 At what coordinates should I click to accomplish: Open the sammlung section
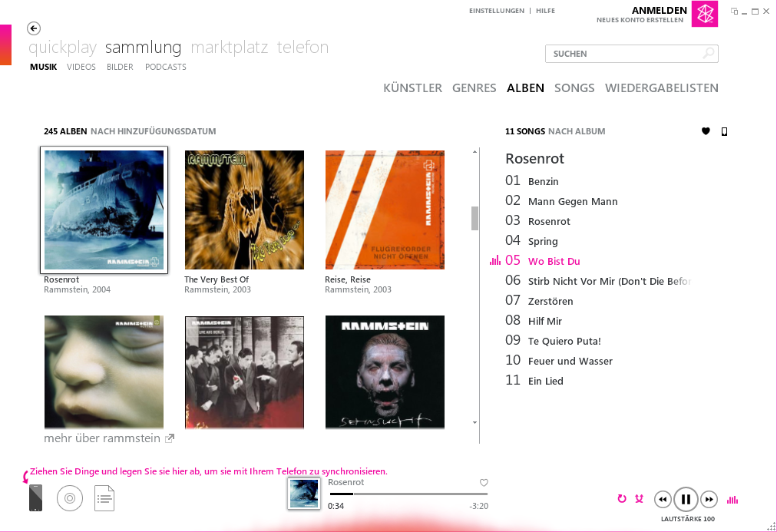(144, 47)
